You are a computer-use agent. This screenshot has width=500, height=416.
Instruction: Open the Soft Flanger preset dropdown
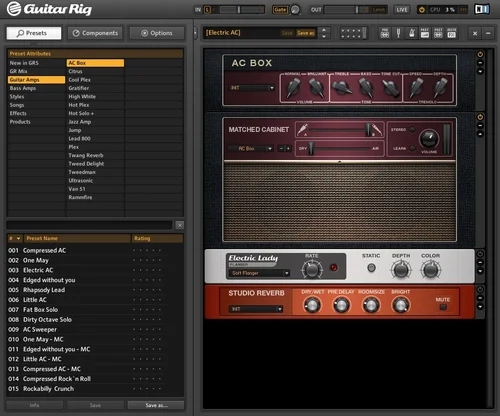259,273
